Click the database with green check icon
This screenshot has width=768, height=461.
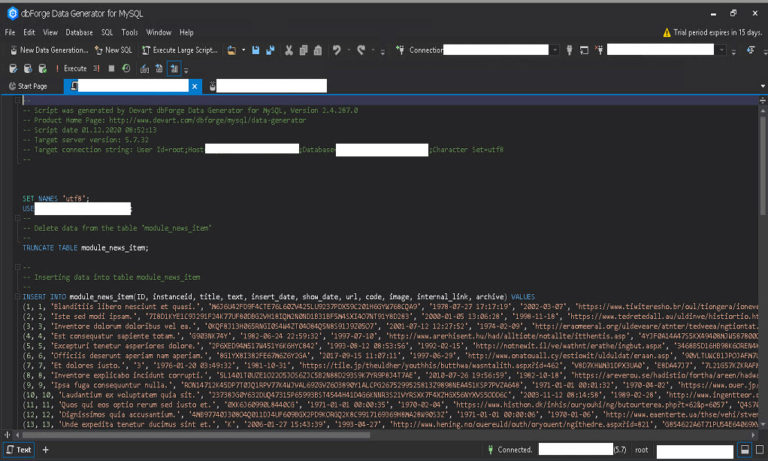(x=43, y=69)
